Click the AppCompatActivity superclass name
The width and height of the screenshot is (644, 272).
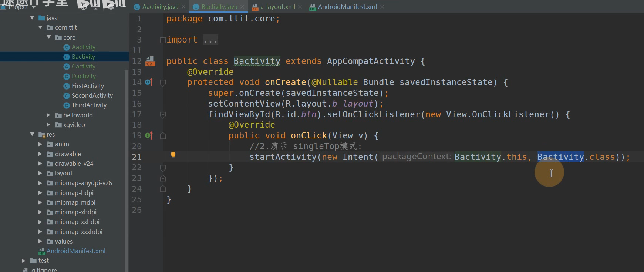click(x=371, y=61)
